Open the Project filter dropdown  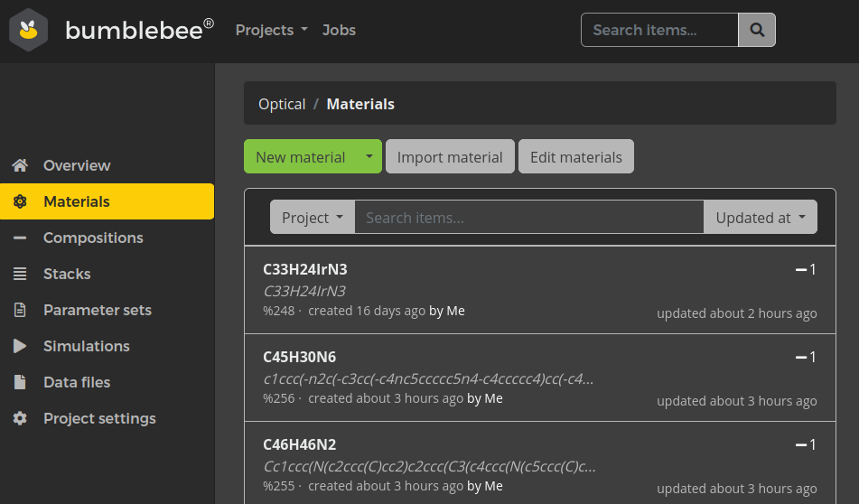(x=312, y=218)
